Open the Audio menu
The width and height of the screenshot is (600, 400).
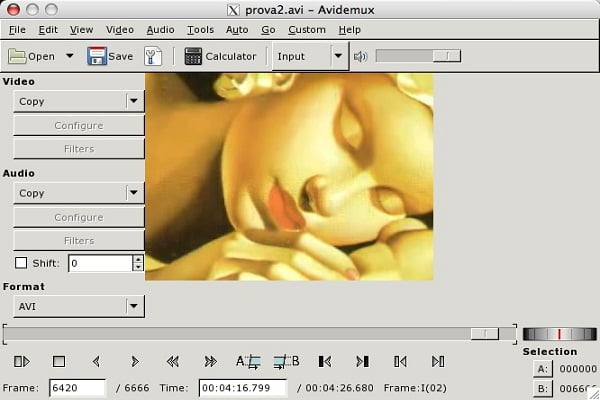[160, 30]
